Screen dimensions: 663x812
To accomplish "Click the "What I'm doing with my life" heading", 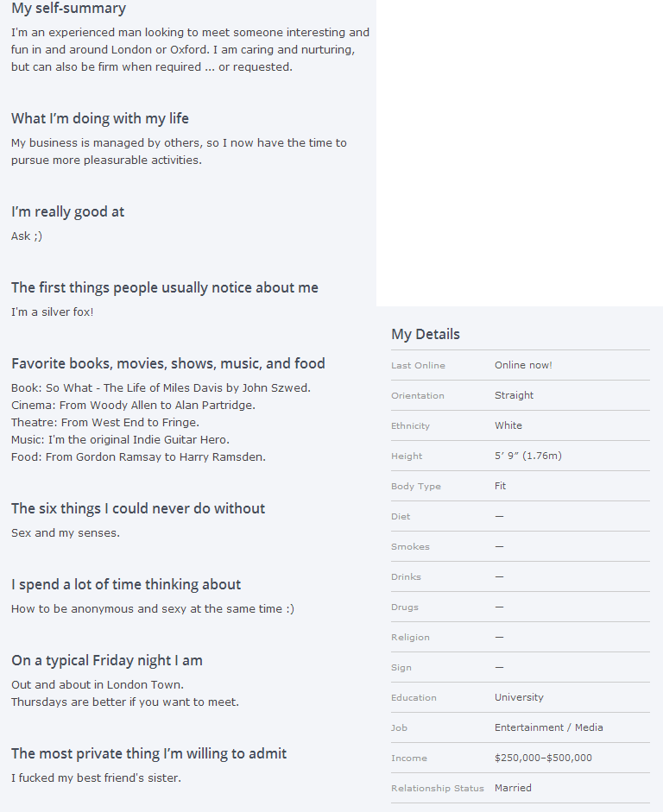I will [100, 119].
